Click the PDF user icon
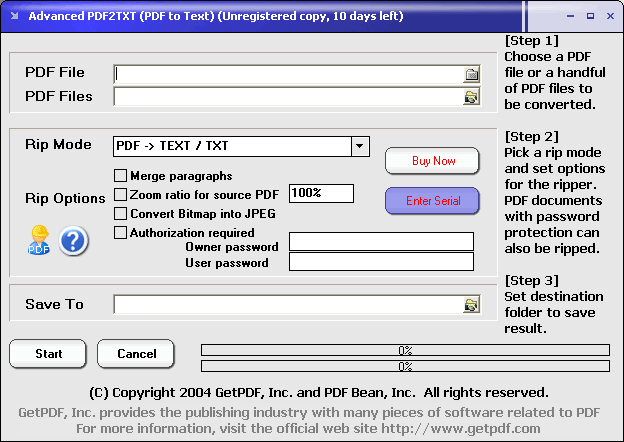 click(x=39, y=240)
